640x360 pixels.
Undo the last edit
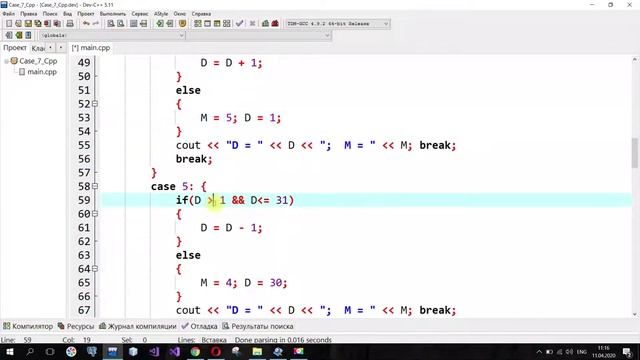point(86,24)
